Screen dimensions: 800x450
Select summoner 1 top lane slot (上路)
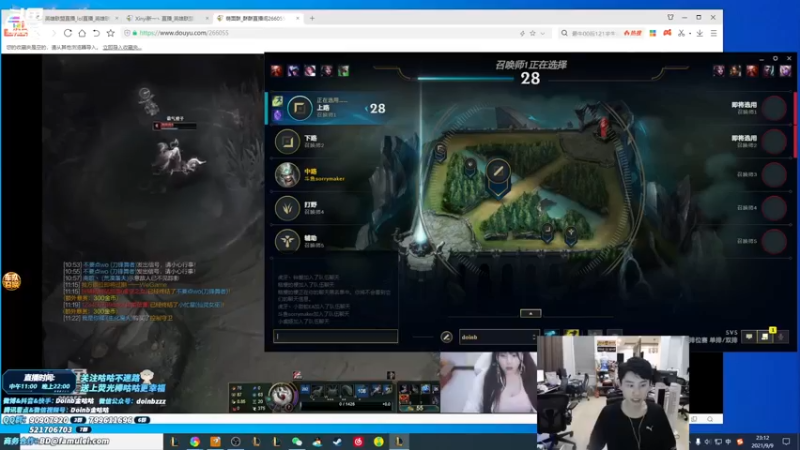point(332,108)
